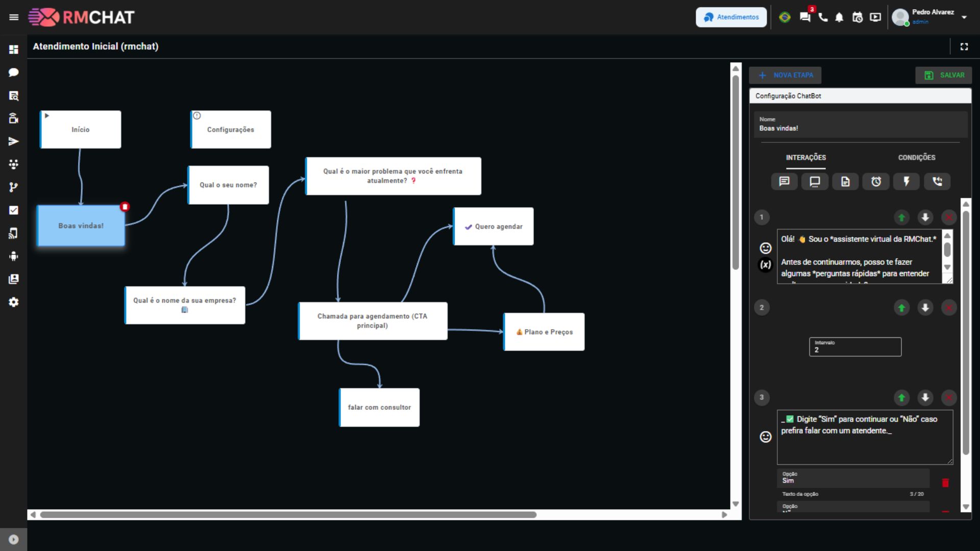Select the Interações tab
Viewport: 980px width, 551px height.
click(x=805, y=158)
